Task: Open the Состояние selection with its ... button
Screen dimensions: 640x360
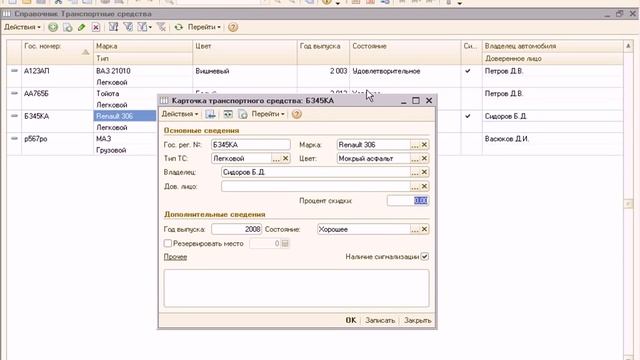Action: 415,229
